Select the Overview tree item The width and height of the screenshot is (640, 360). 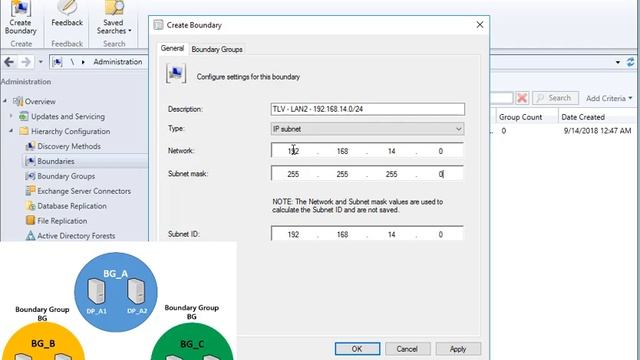[x=40, y=102]
